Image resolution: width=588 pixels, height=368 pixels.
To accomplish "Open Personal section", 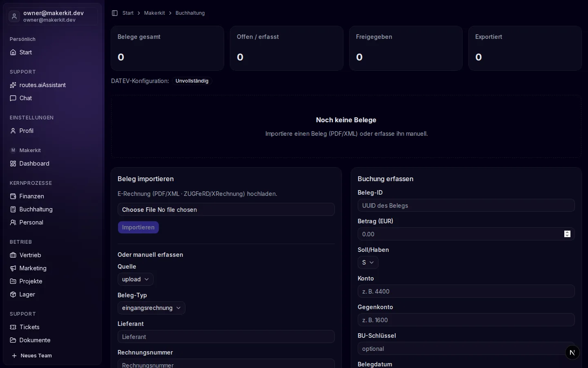I will [52, 222].
